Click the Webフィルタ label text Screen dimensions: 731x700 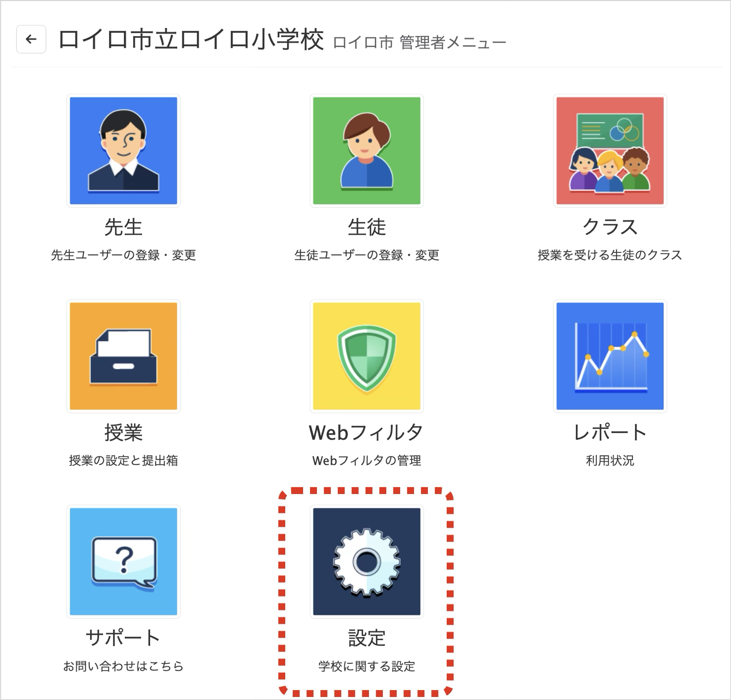click(x=366, y=433)
